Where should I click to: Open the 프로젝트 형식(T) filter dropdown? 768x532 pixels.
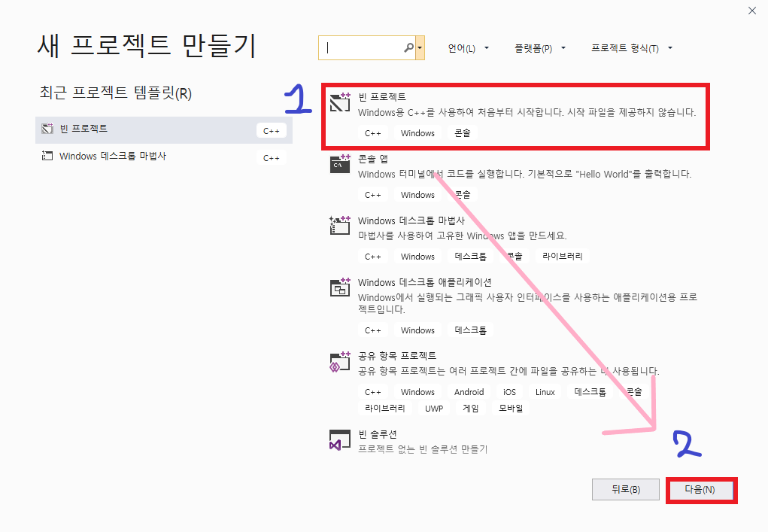[631, 48]
